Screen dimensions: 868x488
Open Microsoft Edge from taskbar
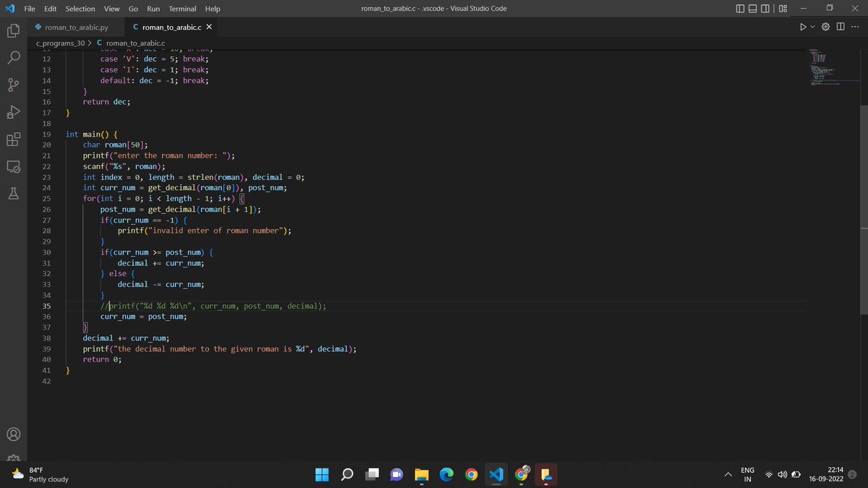(446, 474)
